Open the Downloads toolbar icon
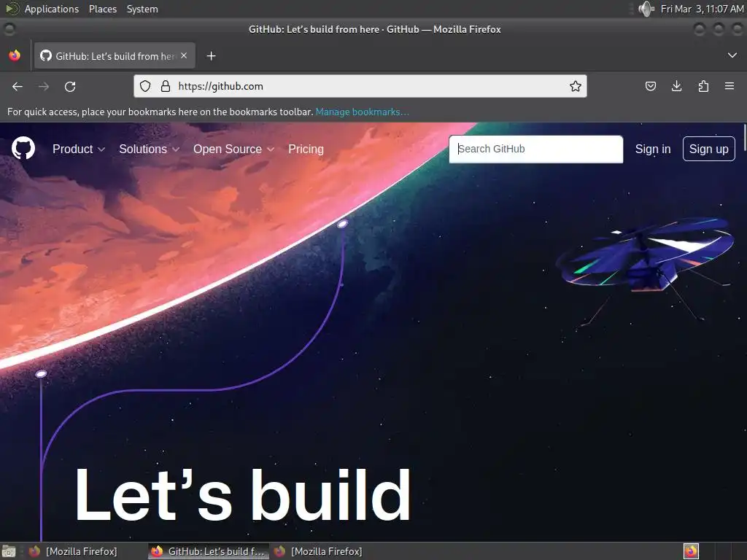This screenshot has width=747, height=560. tap(676, 86)
